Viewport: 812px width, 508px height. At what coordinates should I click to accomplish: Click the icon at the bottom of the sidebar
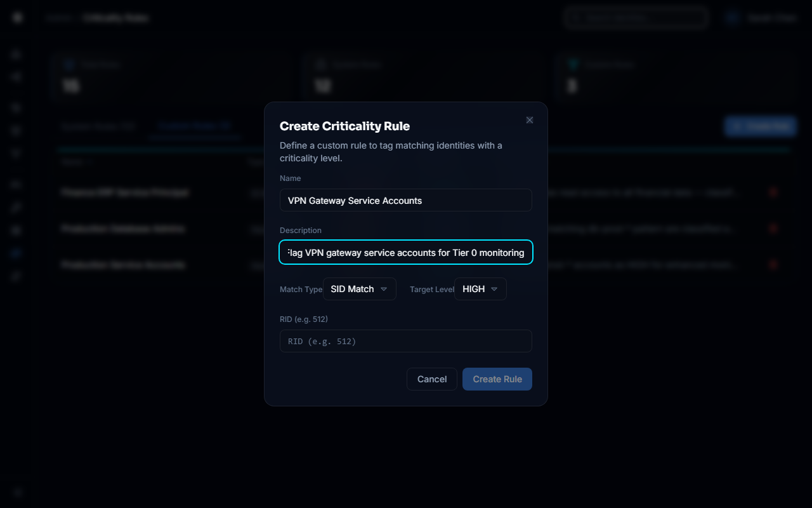coord(16,492)
